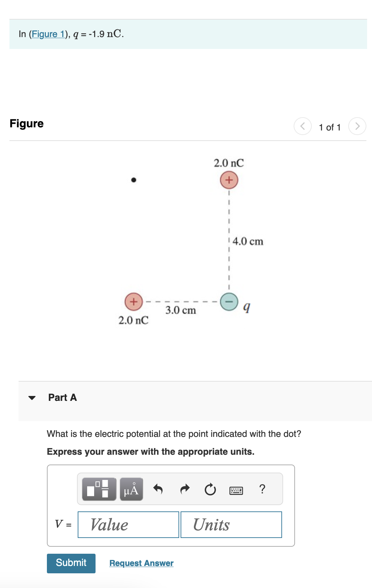Click inside the Units input box
The width and height of the screenshot is (372, 588).
[231, 525]
